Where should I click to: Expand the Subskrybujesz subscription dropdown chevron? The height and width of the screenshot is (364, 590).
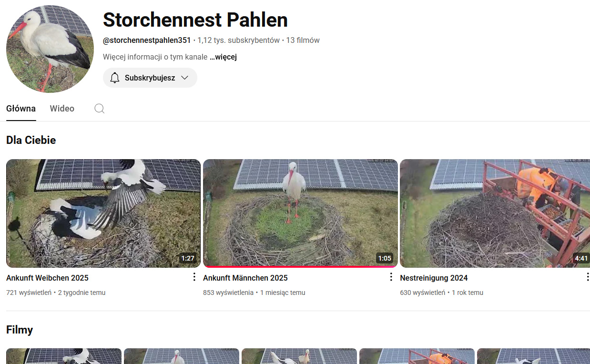pos(185,78)
